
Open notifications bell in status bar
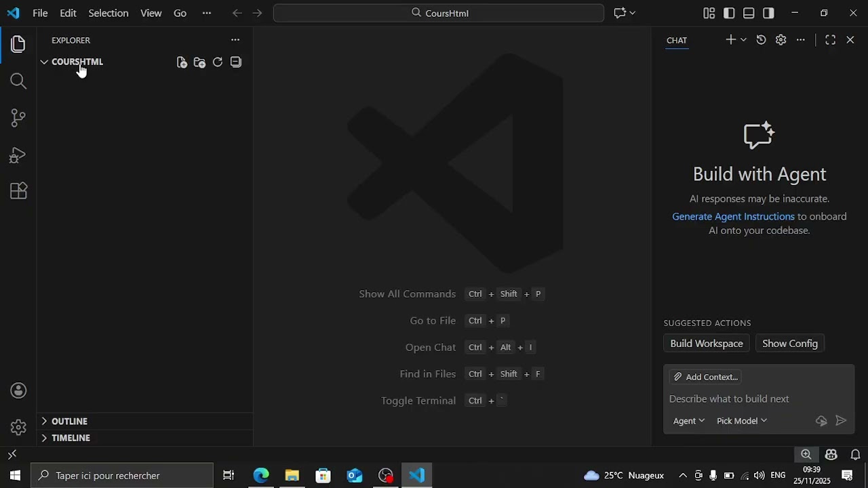click(x=856, y=454)
